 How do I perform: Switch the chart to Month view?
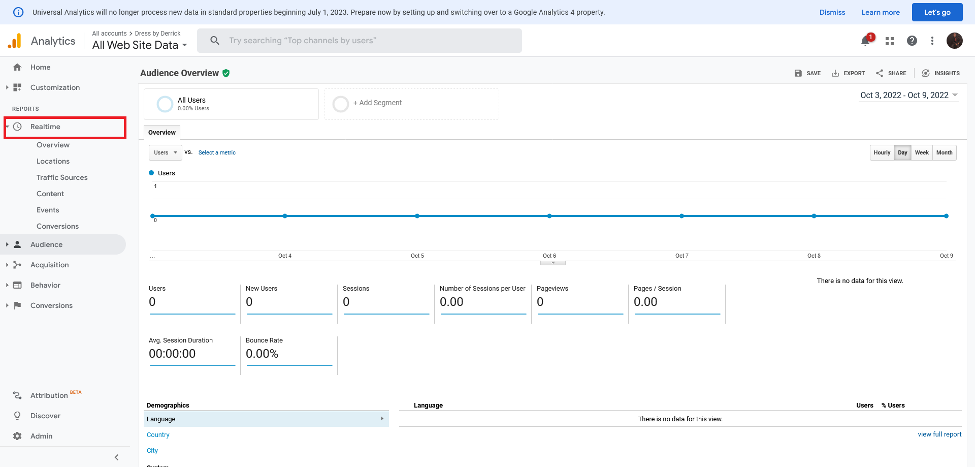[944, 153]
